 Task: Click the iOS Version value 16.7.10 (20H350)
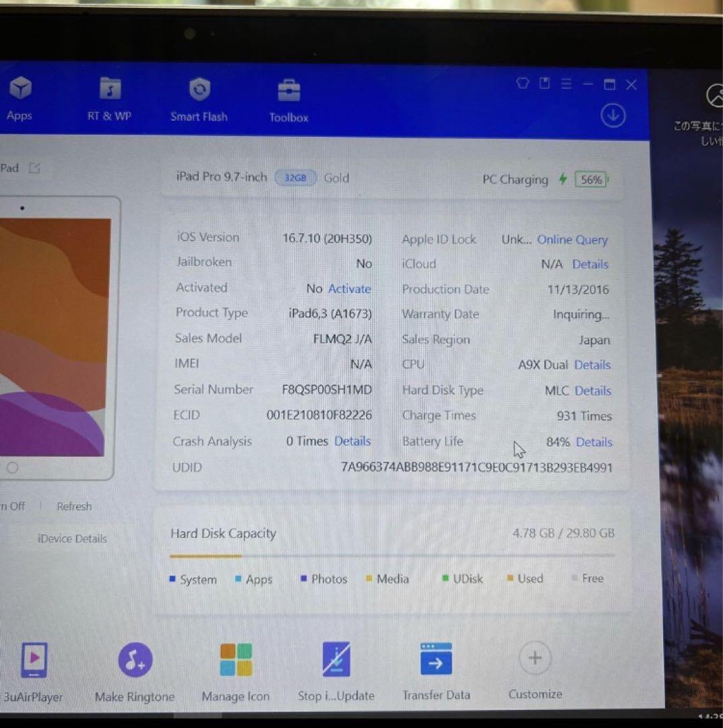point(327,239)
